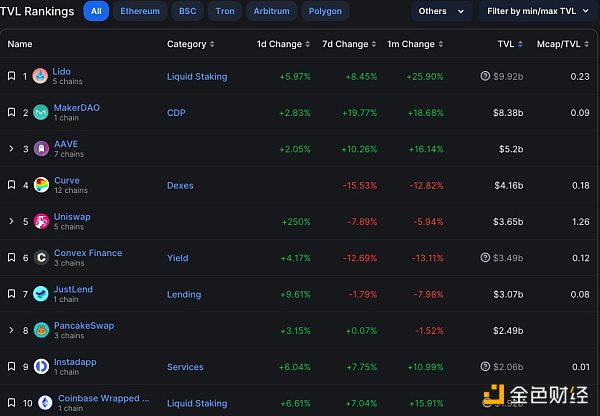
Task: Click the PancakeSwap bunny logo
Action: point(40,330)
